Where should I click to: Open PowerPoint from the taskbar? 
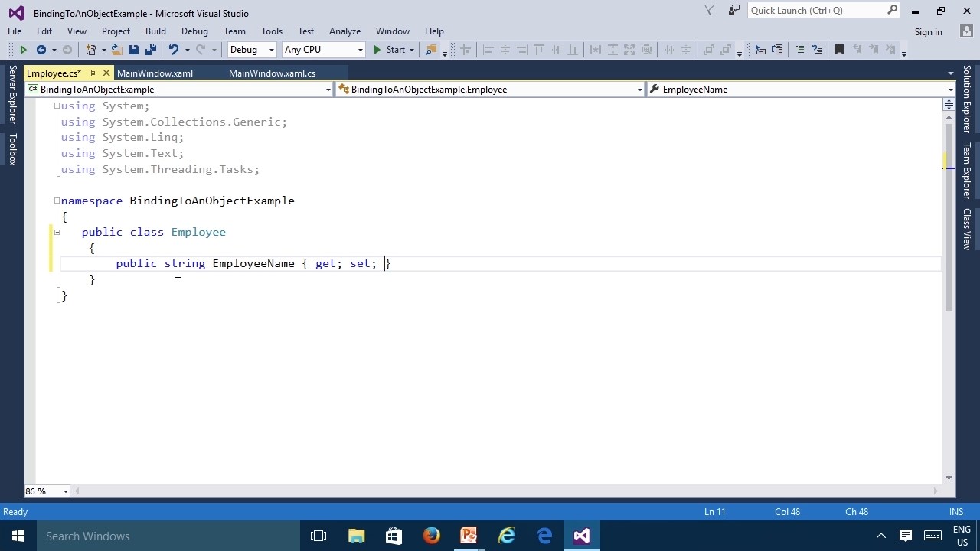[469, 536]
